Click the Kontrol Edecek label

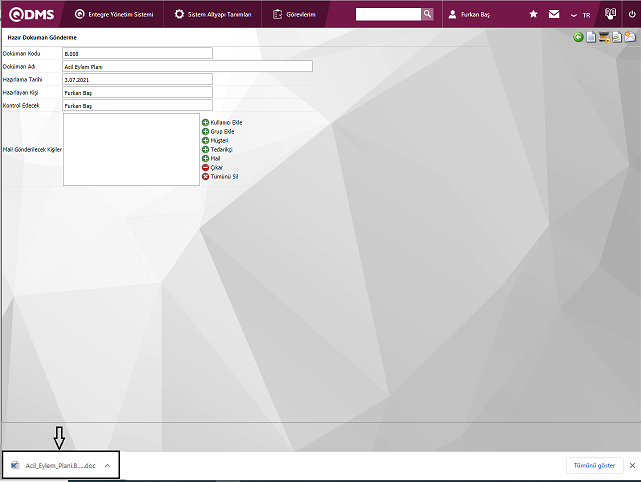21,105
